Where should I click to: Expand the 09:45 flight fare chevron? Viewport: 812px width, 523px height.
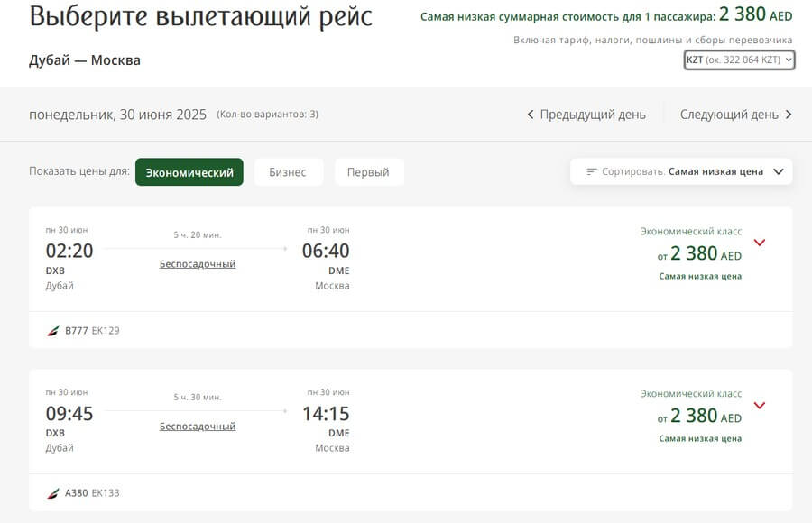click(759, 405)
